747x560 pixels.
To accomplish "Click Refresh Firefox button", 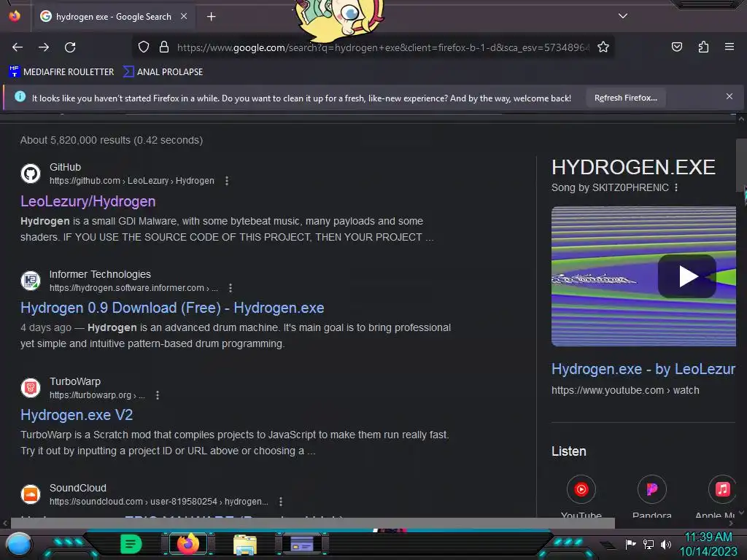I will click(x=625, y=98).
